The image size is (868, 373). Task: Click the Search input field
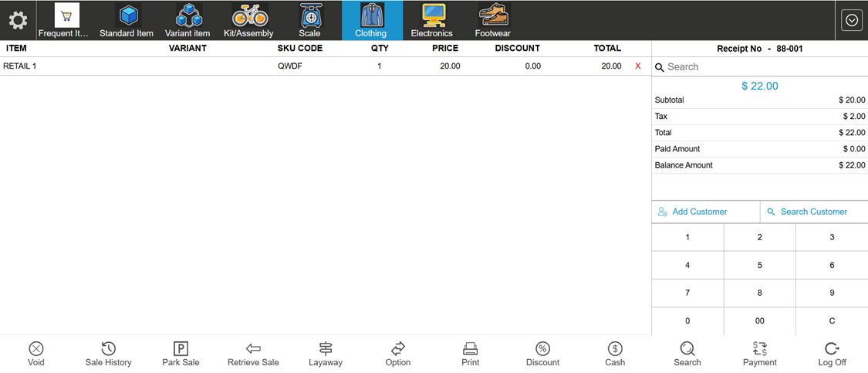[x=764, y=67]
